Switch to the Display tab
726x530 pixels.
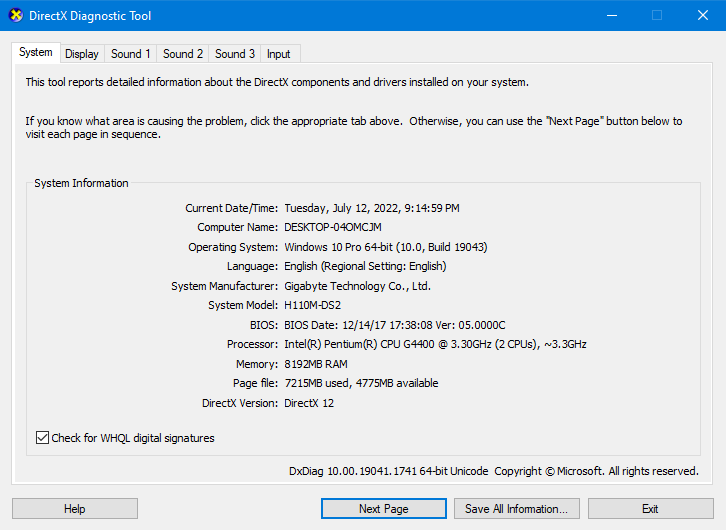(x=82, y=54)
